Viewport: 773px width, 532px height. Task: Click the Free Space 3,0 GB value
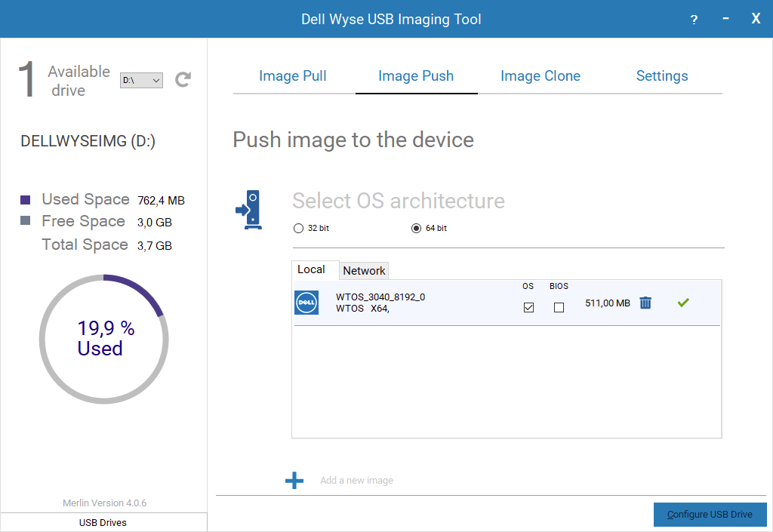[x=154, y=222]
